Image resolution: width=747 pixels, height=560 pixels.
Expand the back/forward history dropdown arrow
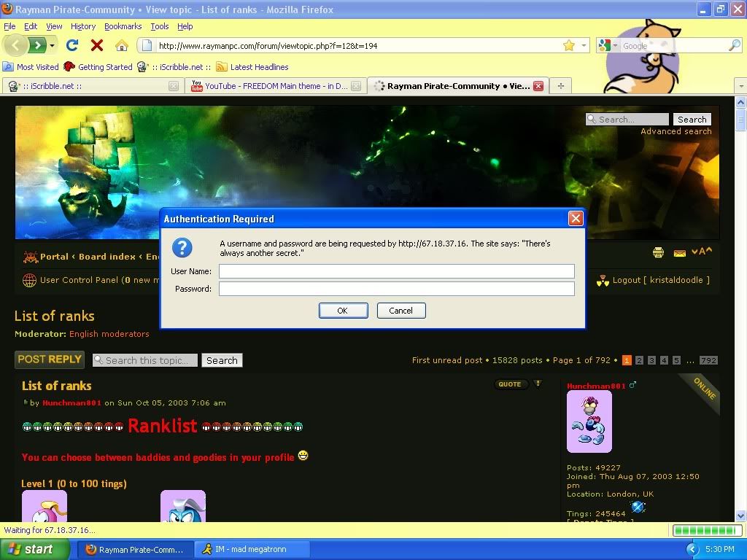click(x=53, y=46)
